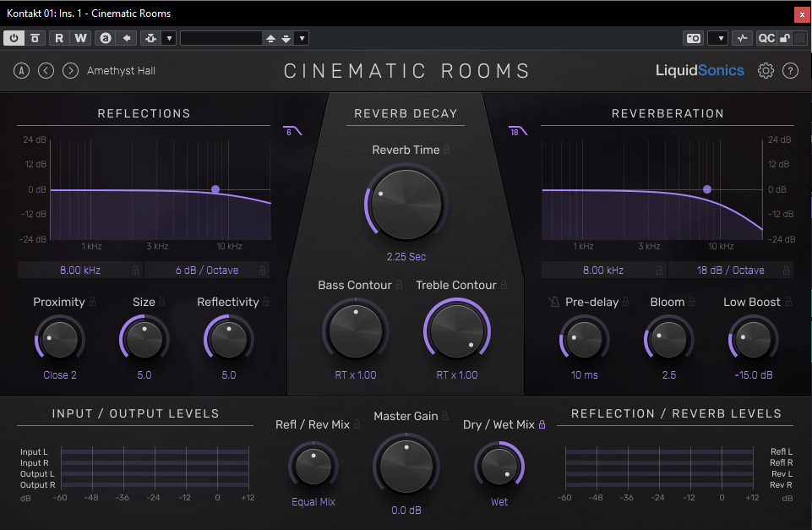Go to next plugin preset arrow
812x530 pixels.
[x=70, y=70]
